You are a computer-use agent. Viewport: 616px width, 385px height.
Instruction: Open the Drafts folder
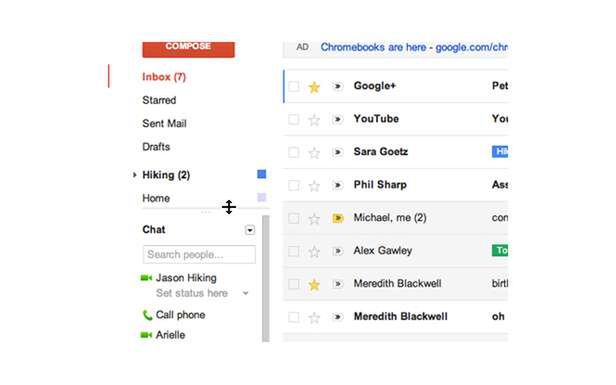(156, 147)
